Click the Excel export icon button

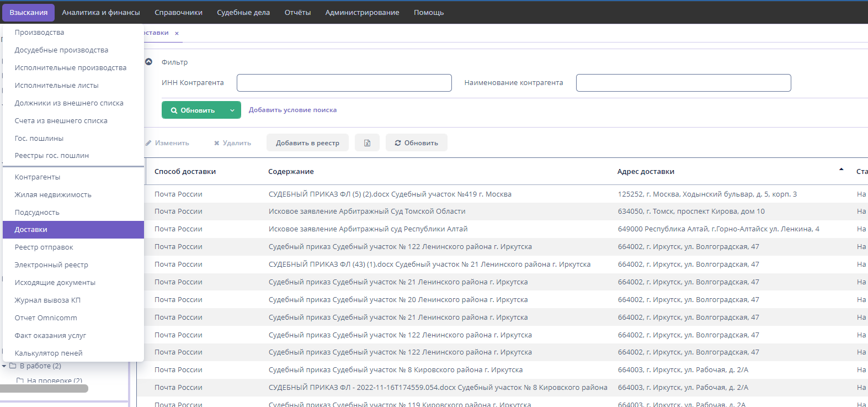pyautogui.click(x=367, y=143)
